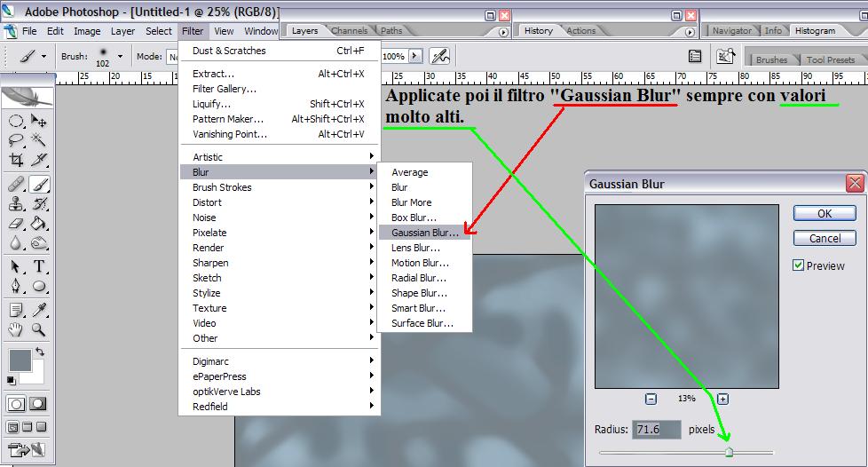This screenshot has width=868, height=467.
Task: Switch to the Histogram tab
Action: pos(815,31)
